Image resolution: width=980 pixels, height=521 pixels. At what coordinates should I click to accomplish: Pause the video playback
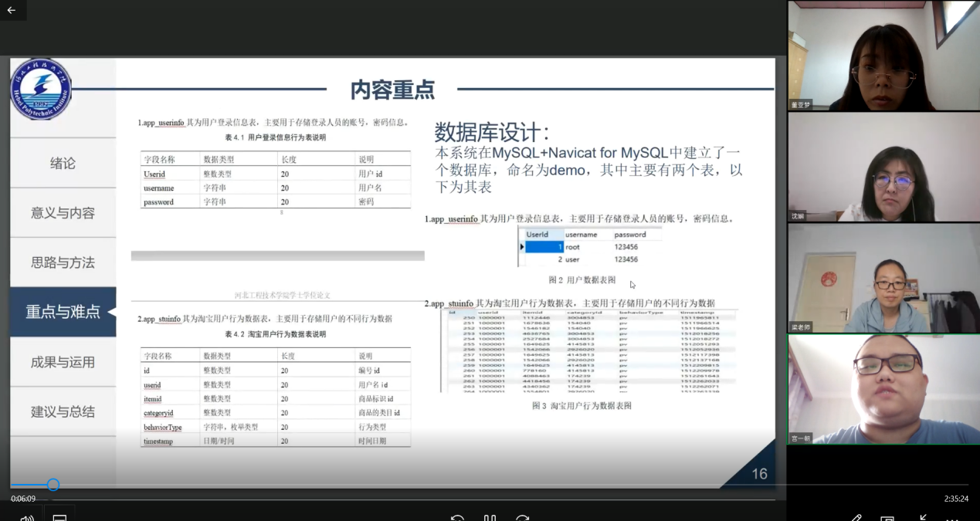pyautogui.click(x=490, y=518)
